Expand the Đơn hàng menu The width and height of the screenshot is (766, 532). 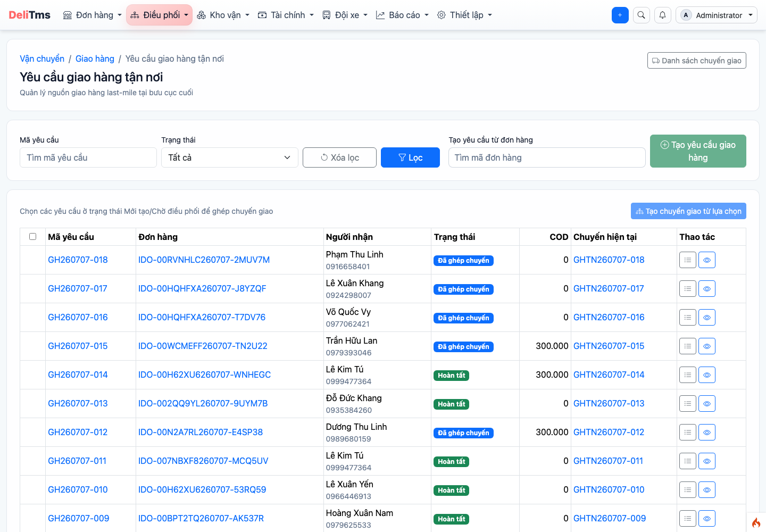pos(93,15)
